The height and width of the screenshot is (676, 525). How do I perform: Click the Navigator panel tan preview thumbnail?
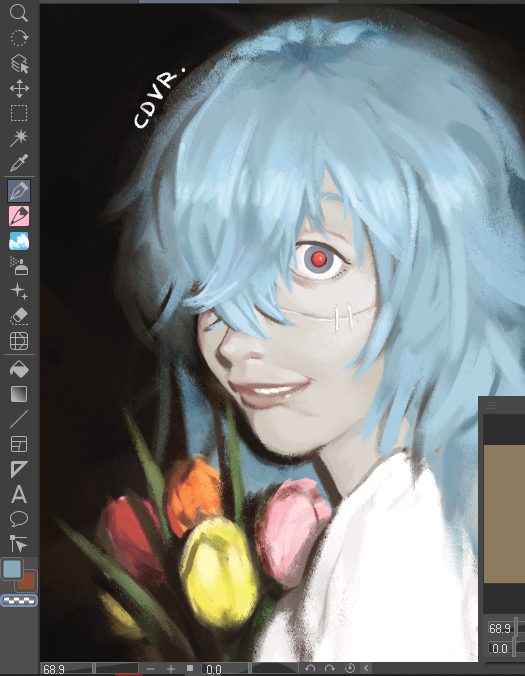coord(504,514)
